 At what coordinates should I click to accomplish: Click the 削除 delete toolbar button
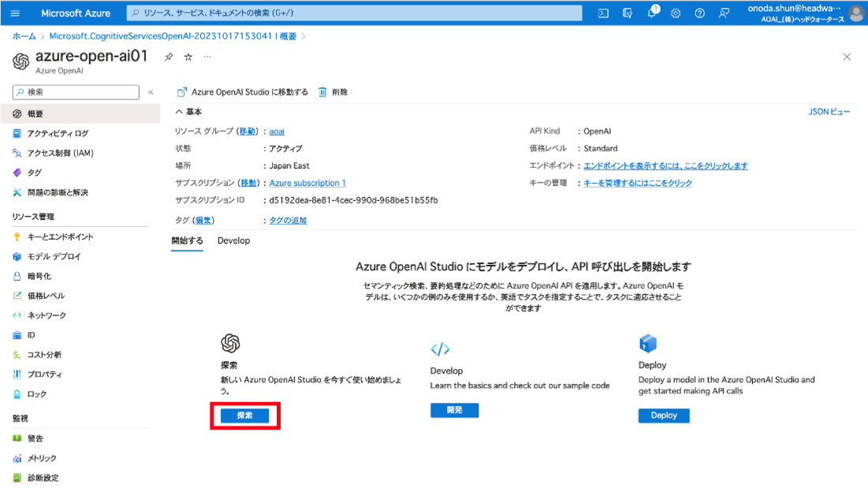pos(333,92)
